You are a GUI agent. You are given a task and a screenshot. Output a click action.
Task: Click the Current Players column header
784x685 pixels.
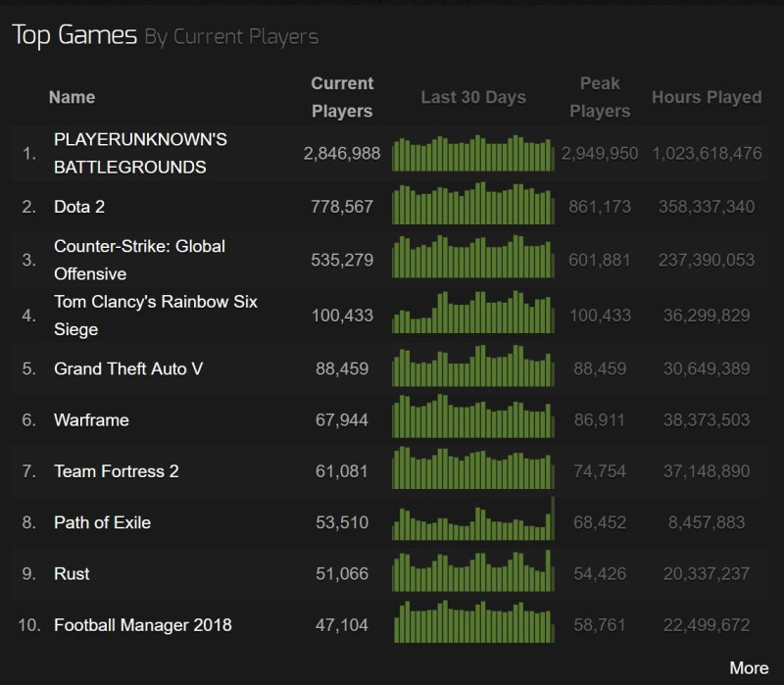coord(342,97)
